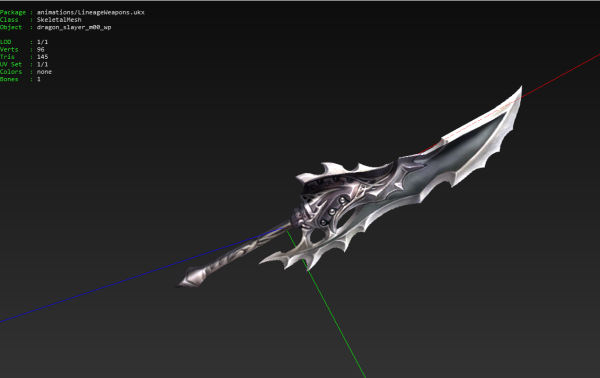Screen dimensions: 600x378
Task: Click the Package label
Action: [13, 12]
